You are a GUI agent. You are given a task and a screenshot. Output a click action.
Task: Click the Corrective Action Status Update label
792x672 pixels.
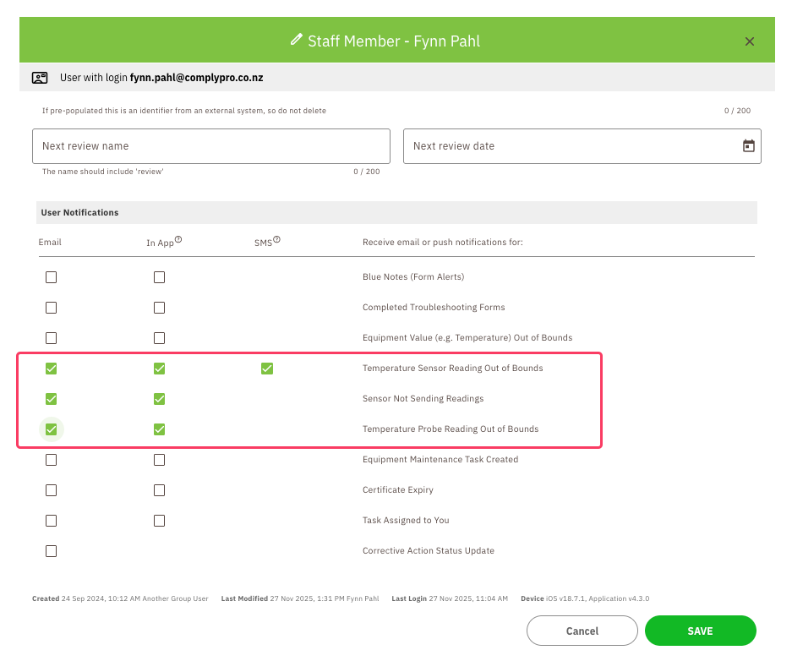click(x=429, y=551)
